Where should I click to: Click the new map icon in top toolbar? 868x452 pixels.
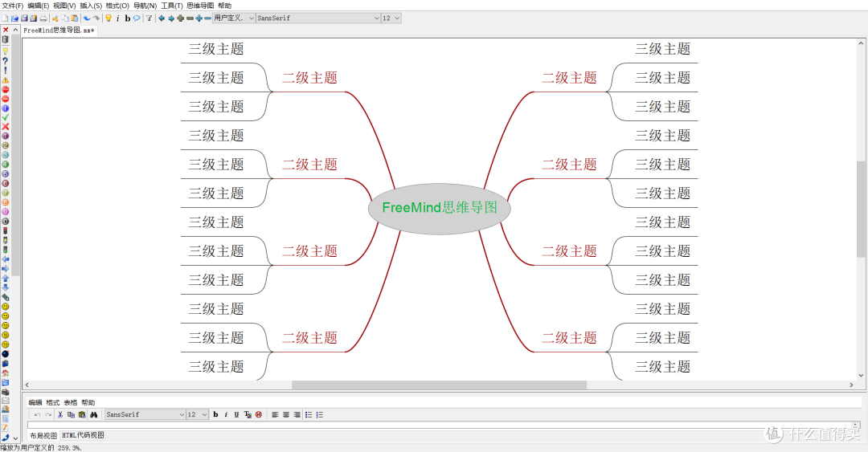[5, 18]
